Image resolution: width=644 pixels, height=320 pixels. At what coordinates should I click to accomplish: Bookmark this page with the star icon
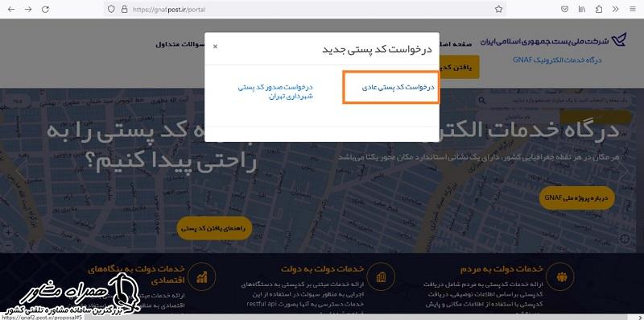click(x=498, y=9)
